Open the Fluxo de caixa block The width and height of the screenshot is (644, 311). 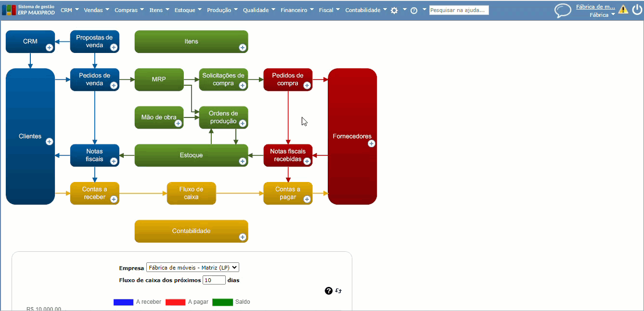[x=192, y=193]
